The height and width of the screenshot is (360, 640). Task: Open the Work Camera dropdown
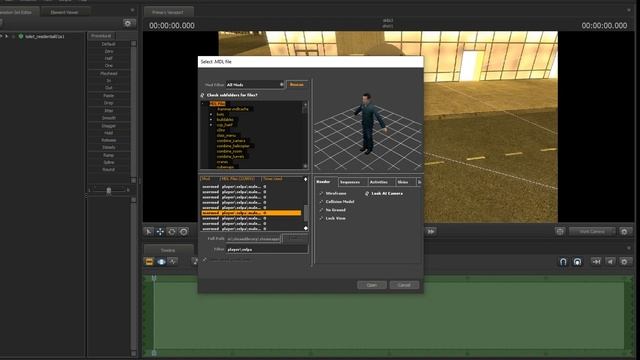tap(592, 231)
